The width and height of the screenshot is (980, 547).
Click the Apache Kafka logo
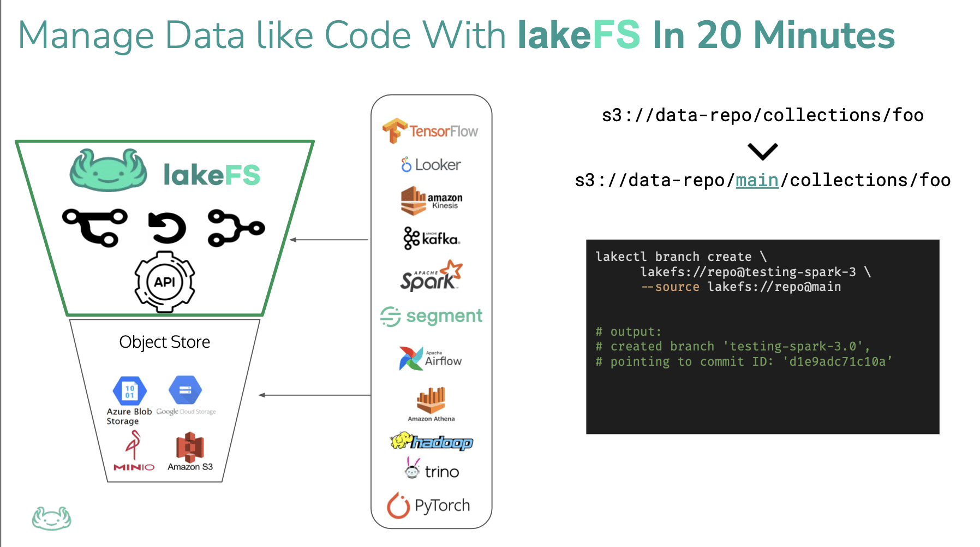point(431,239)
